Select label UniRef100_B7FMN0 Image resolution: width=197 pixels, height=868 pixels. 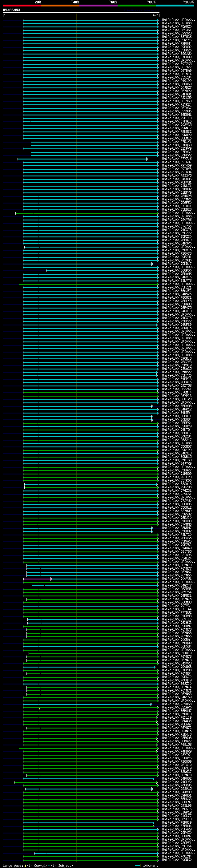click(x=177, y=57)
